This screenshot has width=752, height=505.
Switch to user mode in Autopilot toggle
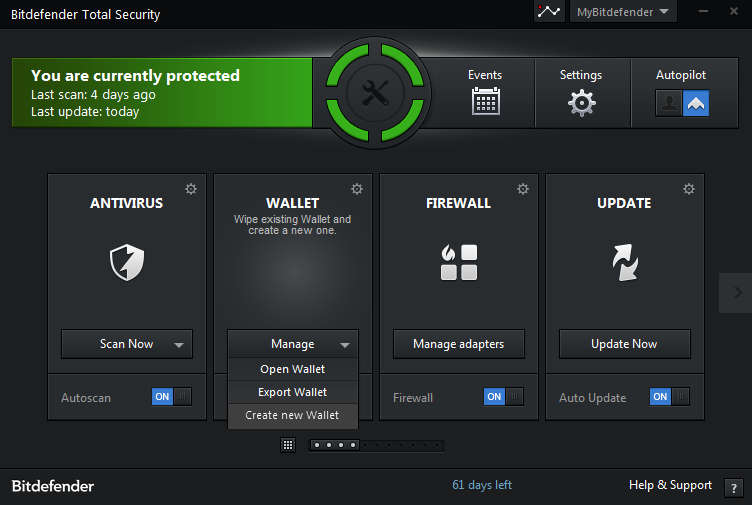point(669,104)
